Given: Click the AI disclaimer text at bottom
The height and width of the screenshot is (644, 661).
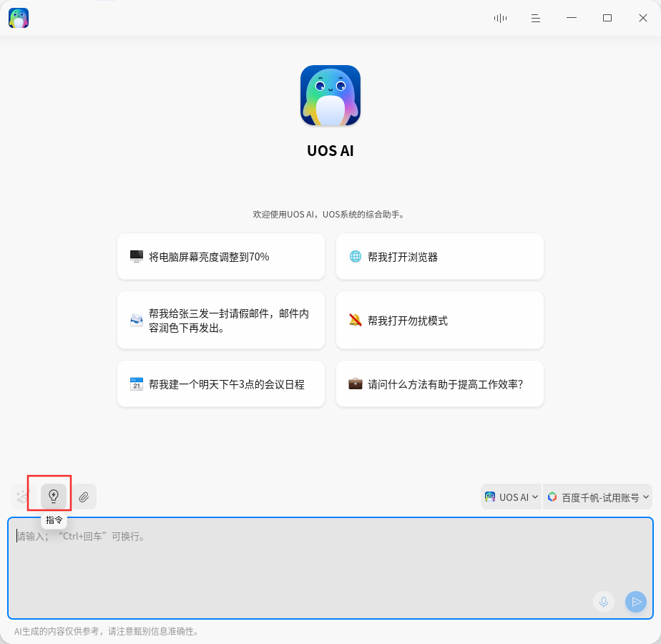Looking at the screenshot, I should (x=106, y=632).
